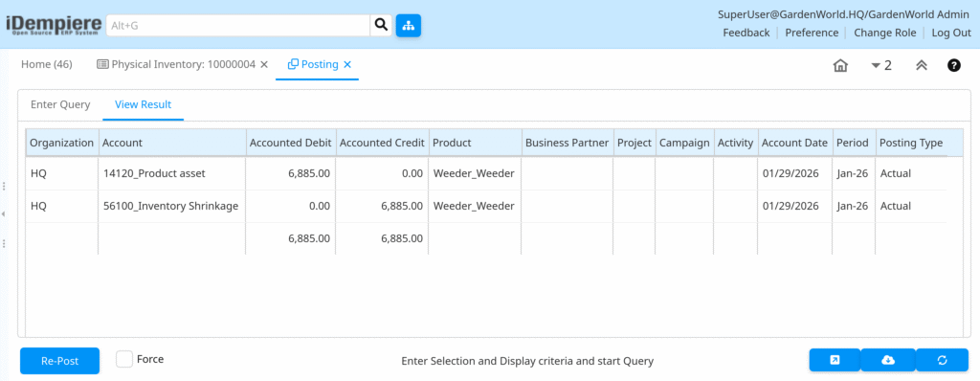
Task: Close the Physical Inventory 10000004 tab
Action: pyautogui.click(x=264, y=64)
